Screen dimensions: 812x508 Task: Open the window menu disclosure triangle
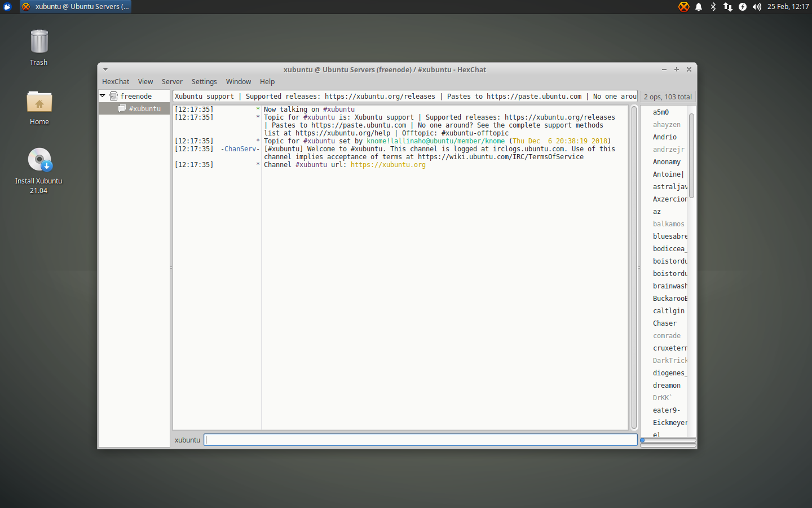pyautogui.click(x=105, y=69)
